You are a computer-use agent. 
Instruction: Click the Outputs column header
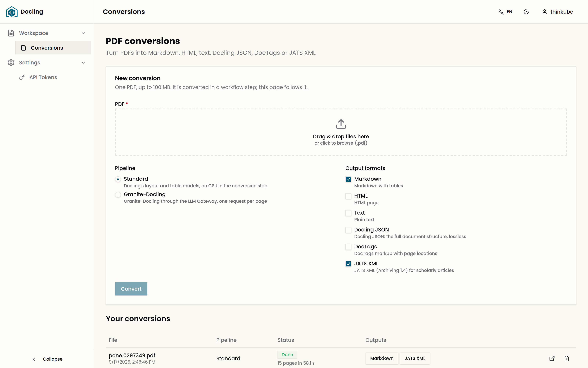click(x=376, y=340)
